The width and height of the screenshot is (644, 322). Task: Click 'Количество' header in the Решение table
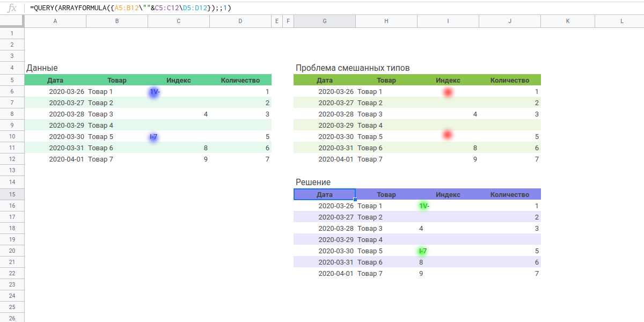click(510, 195)
